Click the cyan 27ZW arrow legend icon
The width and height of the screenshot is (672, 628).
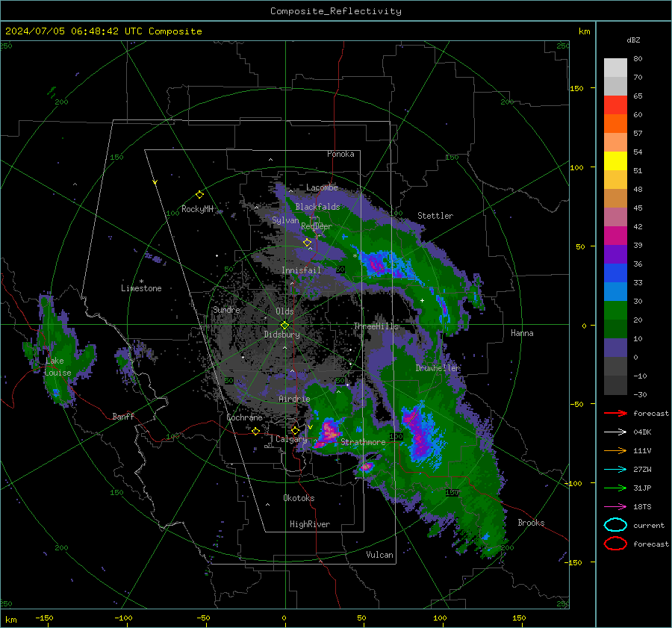[x=615, y=470]
